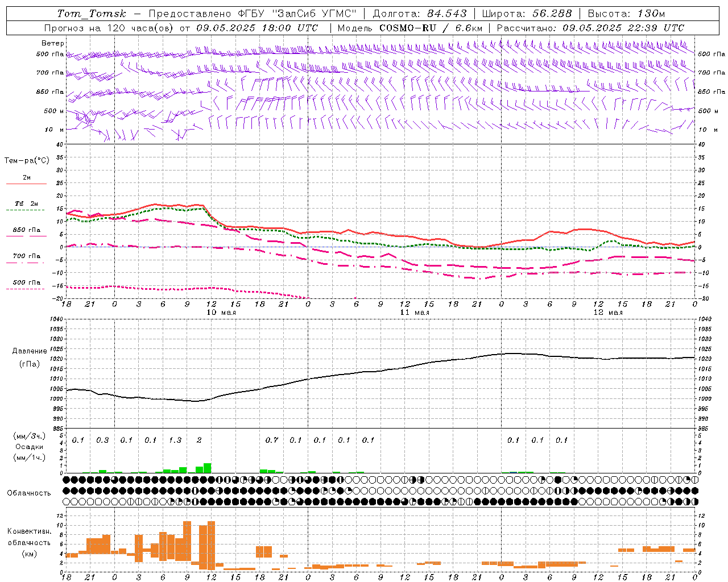
Task: Click the "Конвективн." convective cloud label
Action: [x=30, y=531]
